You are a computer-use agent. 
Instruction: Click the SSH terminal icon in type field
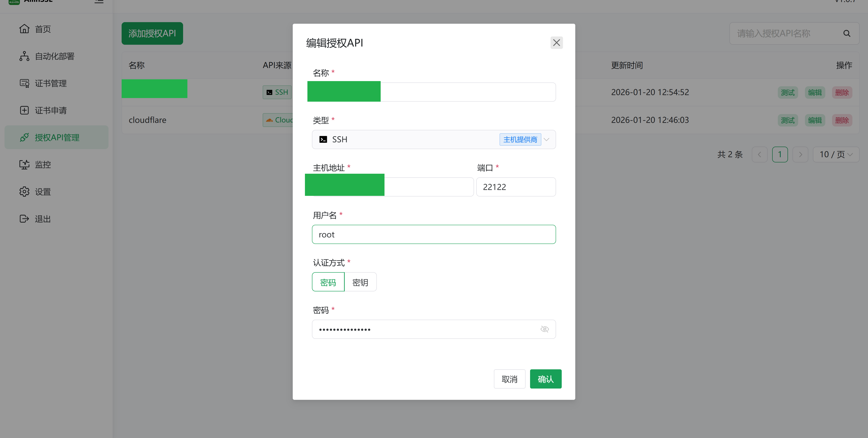(323, 139)
